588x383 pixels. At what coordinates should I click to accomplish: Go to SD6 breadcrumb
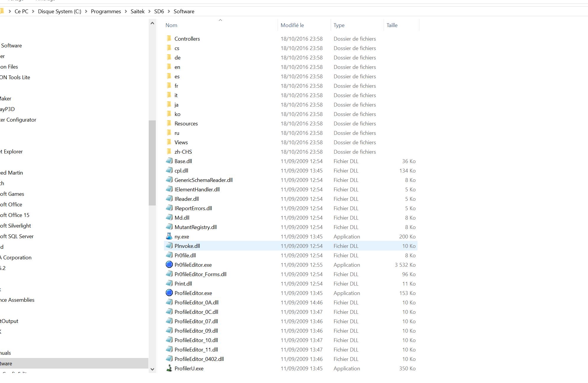click(159, 11)
